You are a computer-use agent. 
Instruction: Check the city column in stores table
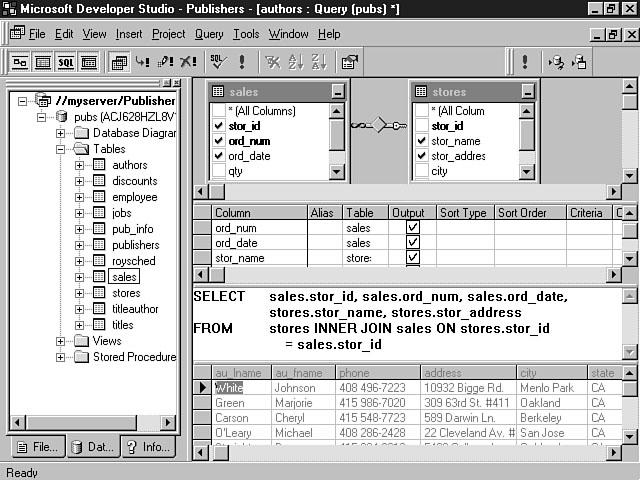[421, 171]
